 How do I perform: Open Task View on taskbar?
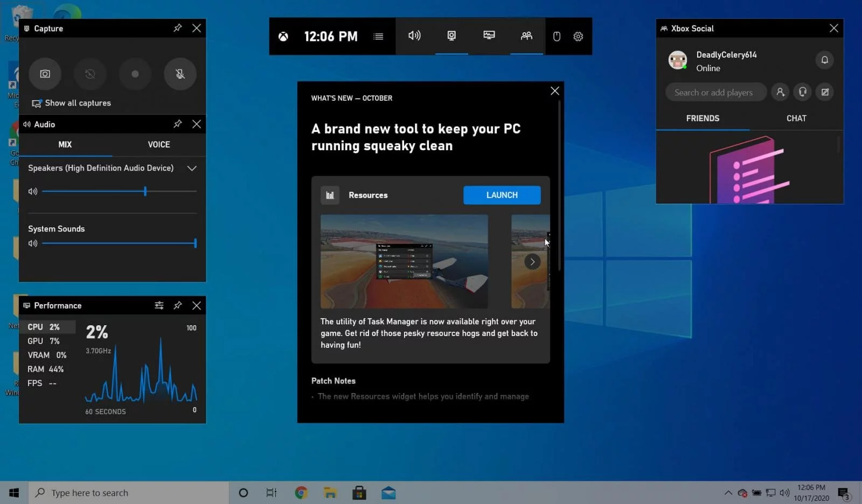coord(272,493)
